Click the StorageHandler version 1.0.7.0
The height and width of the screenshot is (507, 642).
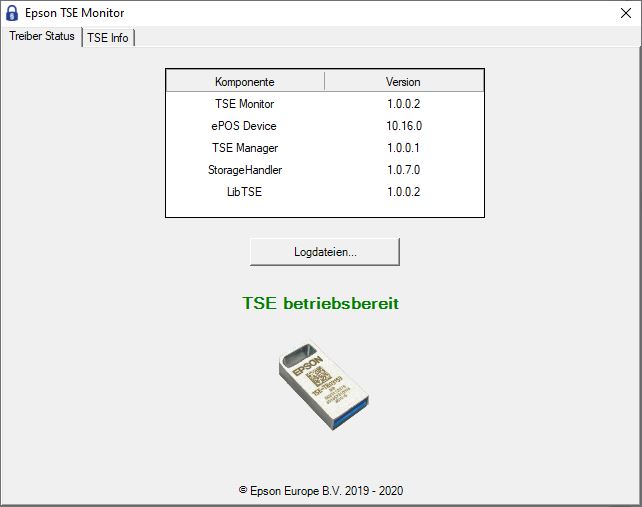click(404, 170)
